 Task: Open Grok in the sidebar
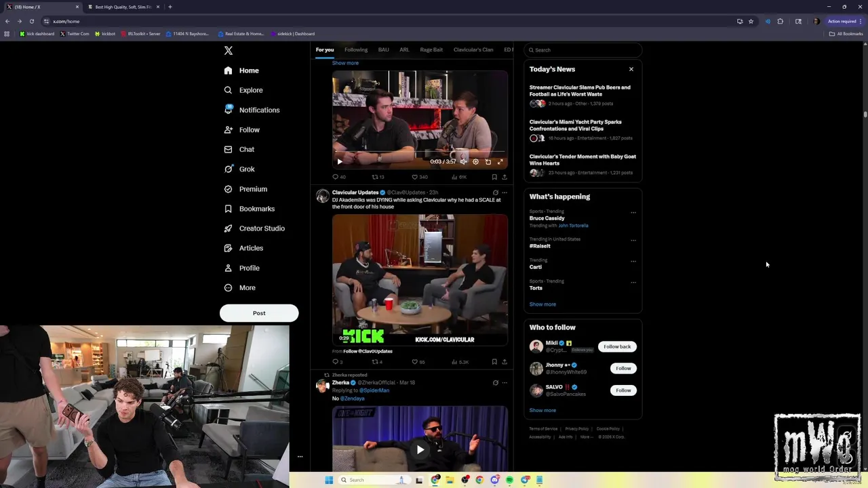[239, 169]
